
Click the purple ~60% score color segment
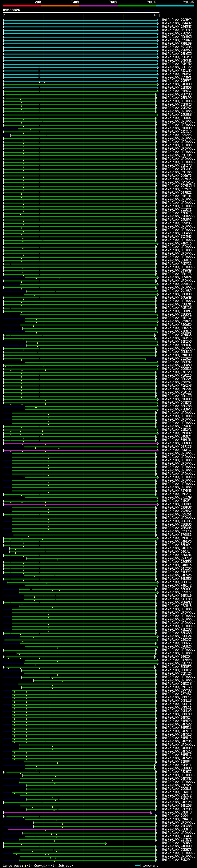pyautogui.click(x=99, y=6)
